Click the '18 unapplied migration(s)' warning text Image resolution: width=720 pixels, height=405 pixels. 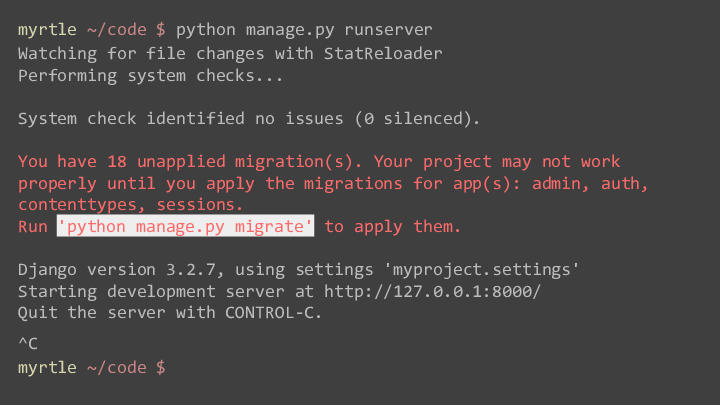pyautogui.click(x=230, y=162)
